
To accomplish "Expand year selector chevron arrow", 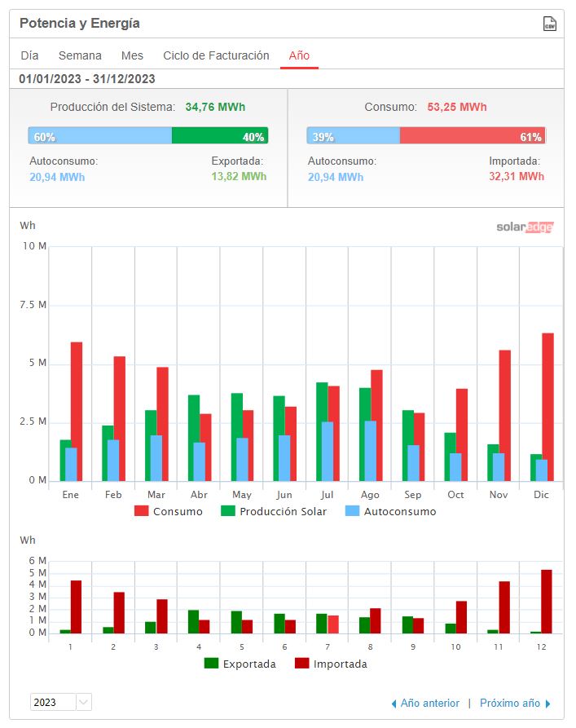I will pyautogui.click(x=84, y=702).
